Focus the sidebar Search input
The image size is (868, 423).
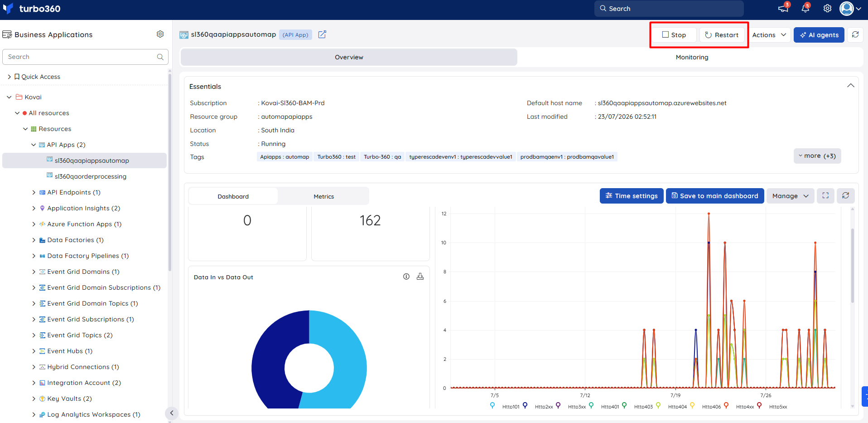[85, 57]
